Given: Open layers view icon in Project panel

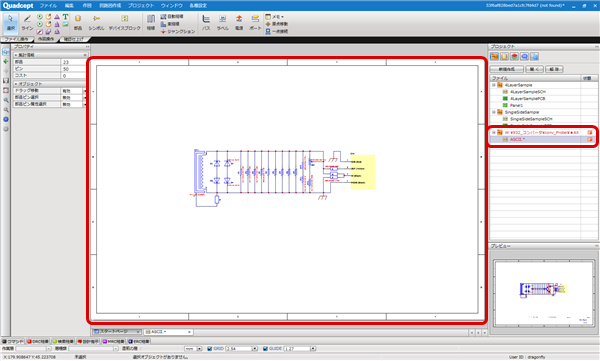Looking at the screenshot, I should (514, 57).
